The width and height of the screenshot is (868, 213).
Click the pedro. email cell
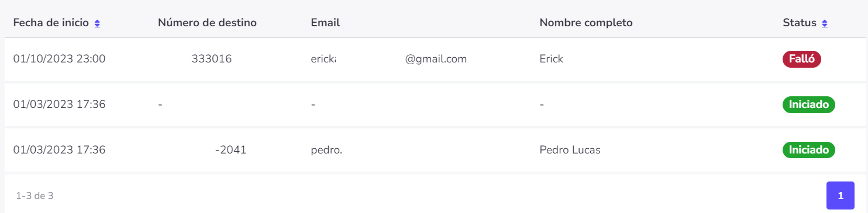pyautogui.click(x=326, y=150)
